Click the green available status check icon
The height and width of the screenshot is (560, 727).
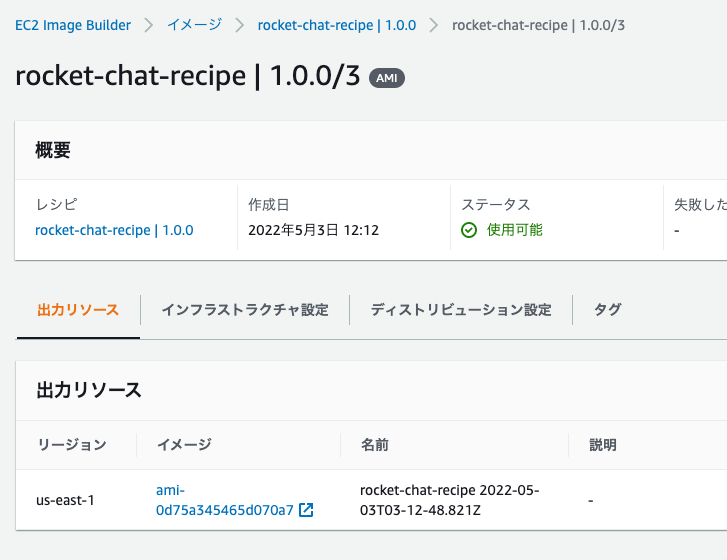pos(469,230)
